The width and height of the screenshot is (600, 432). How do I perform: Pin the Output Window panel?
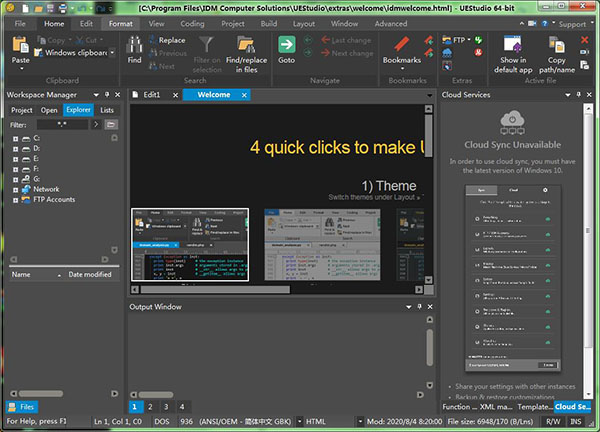(419, 306)
